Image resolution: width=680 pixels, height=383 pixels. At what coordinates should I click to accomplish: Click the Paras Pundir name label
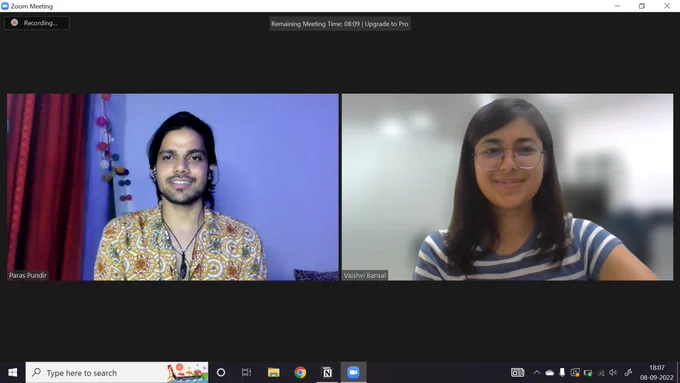[28, 275]
